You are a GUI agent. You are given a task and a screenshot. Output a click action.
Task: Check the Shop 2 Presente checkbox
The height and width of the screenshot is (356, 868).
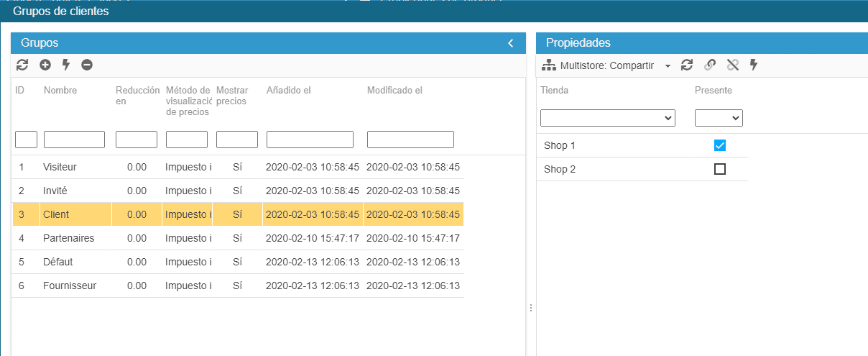[x=720, y=169]
